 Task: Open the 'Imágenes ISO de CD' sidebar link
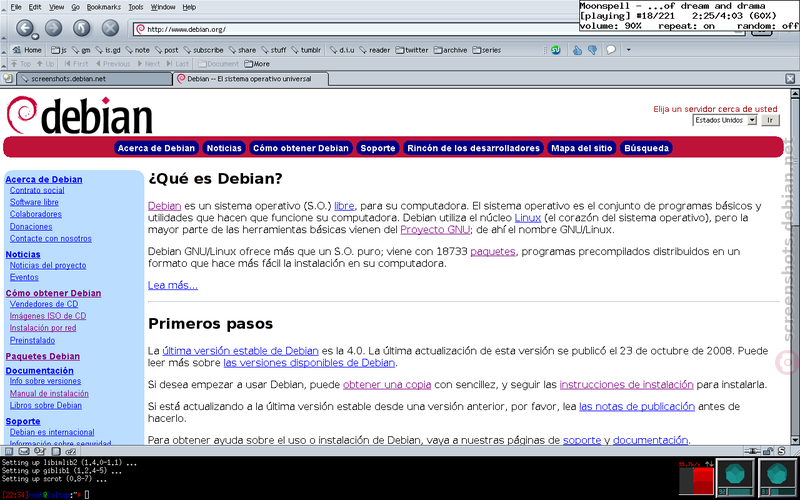tap(48, 316)
